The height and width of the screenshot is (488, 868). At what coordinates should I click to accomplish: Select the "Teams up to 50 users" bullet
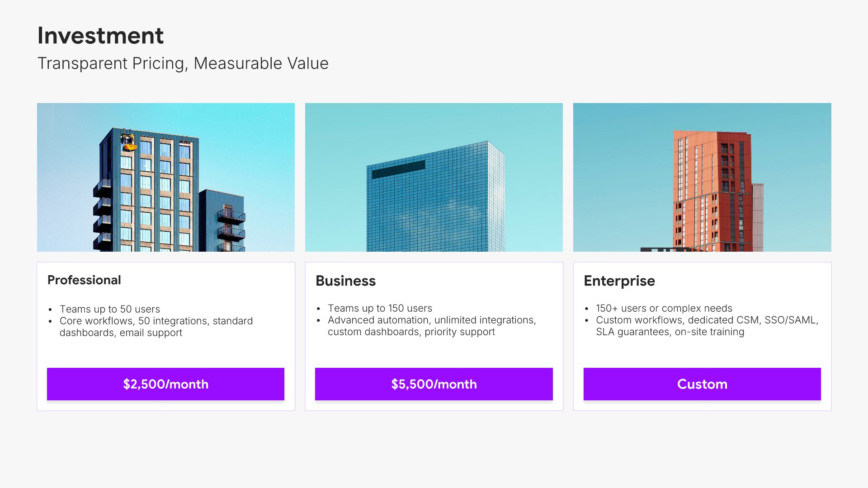point(110,309)
